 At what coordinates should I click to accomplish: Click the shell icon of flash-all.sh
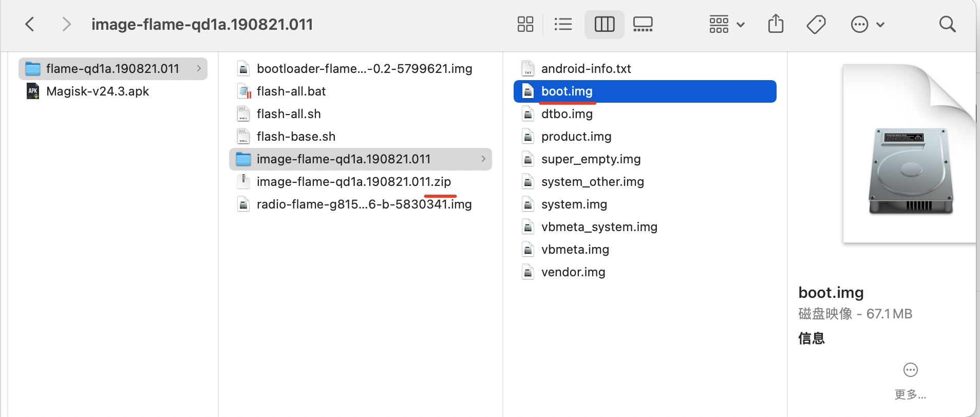243,114
